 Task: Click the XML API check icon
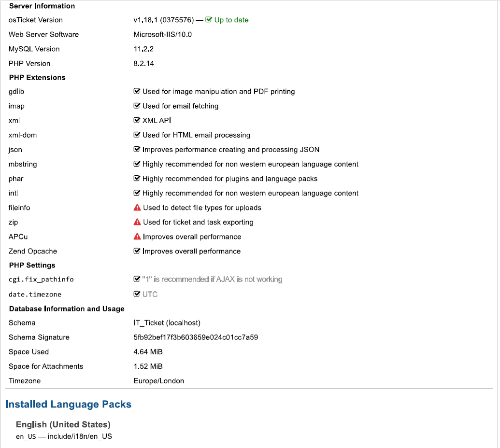[x=137, y=120]
